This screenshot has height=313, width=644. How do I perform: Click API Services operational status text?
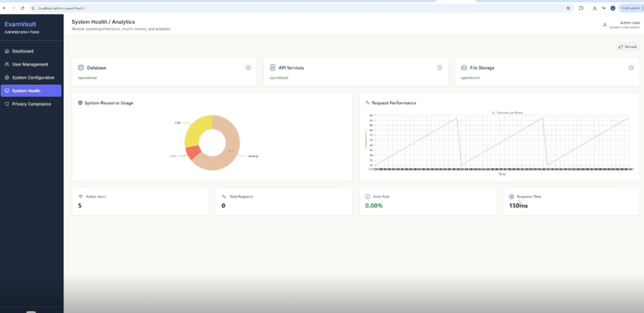point(279,78)
